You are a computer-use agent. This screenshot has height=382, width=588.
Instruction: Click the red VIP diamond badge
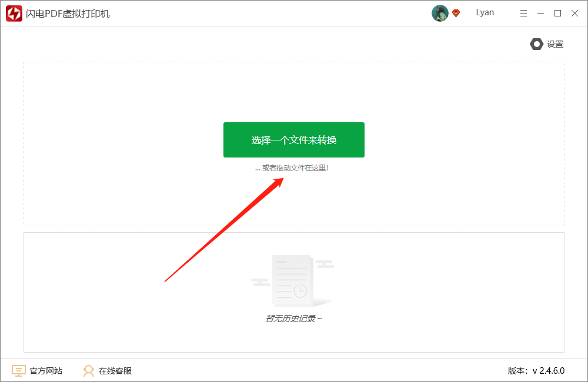pos(456,14)
